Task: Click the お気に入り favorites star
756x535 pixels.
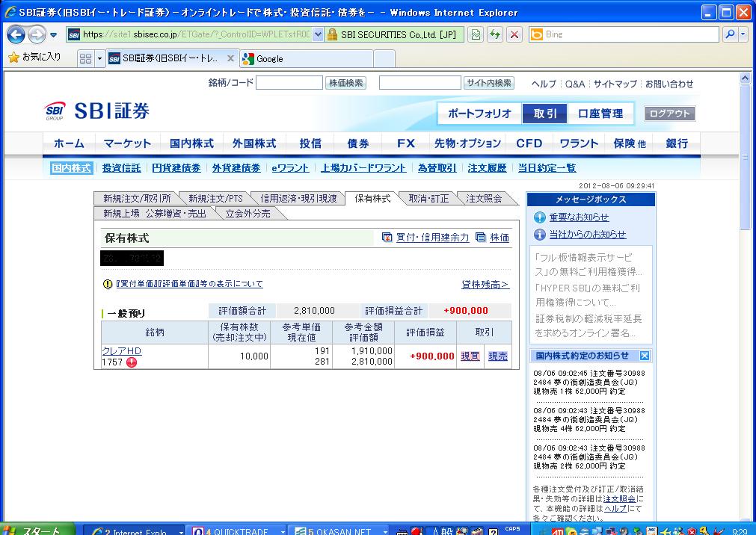Action: point(13,58)
